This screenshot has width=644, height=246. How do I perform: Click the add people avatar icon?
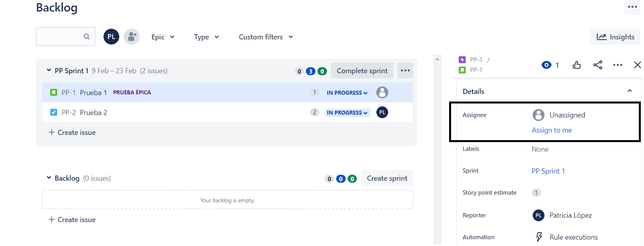click(x=132, y=37)
